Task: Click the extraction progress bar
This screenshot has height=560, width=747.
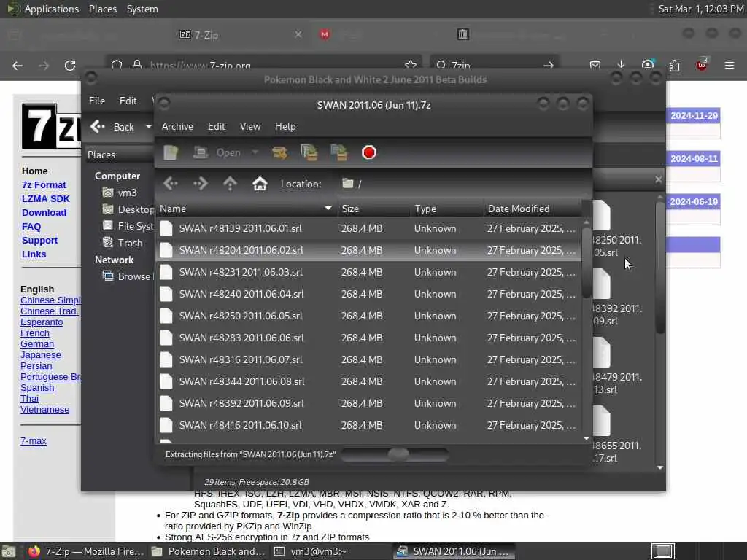Action: click(x=395, y=455)
